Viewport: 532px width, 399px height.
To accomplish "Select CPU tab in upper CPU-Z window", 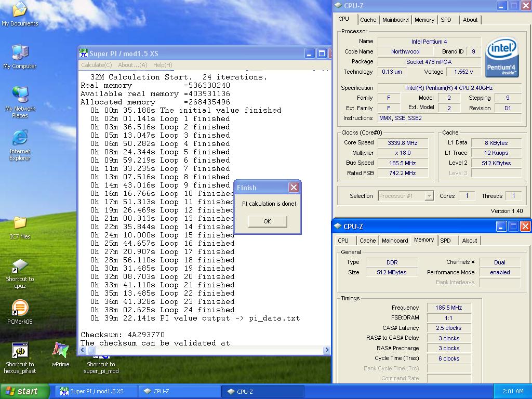I will (344, 19).
